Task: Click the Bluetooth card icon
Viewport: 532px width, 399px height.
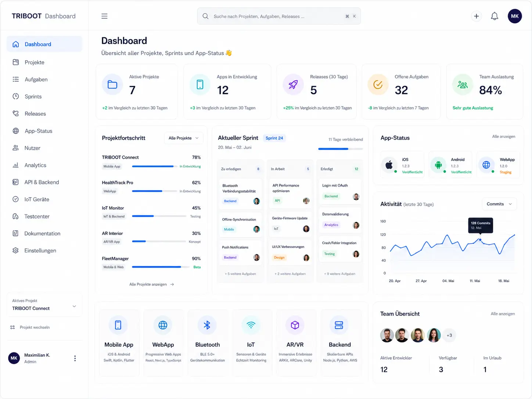Action: [207, 325]
